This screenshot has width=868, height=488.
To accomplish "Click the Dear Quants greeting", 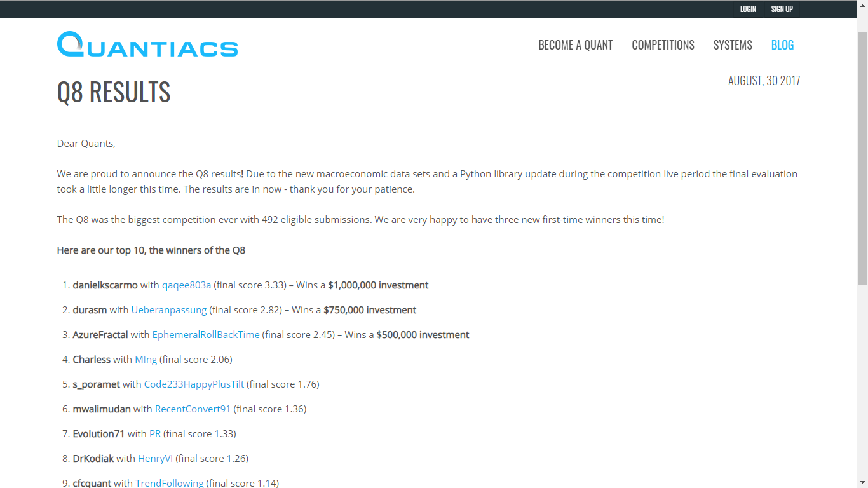I will click(x=86, y=144).
